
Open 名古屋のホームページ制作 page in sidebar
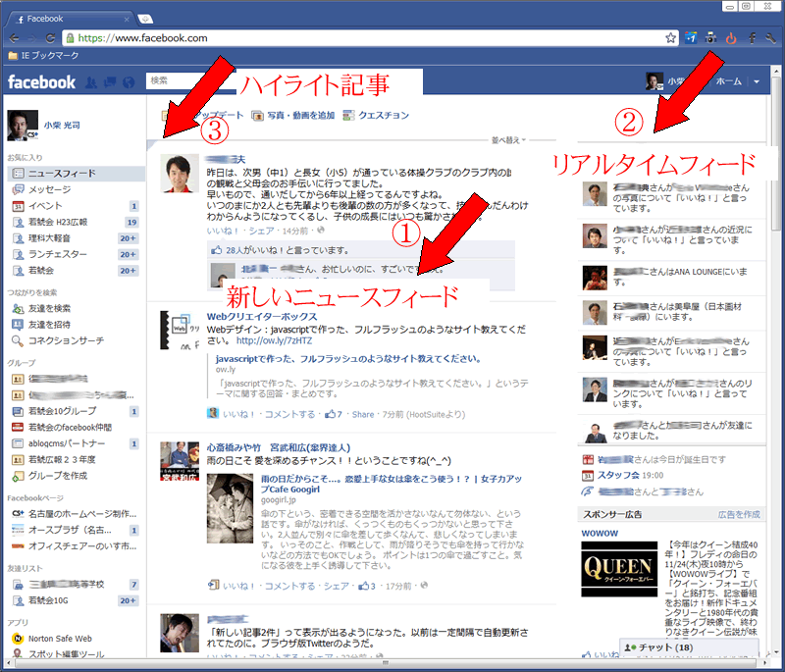(x=75, y=514)
